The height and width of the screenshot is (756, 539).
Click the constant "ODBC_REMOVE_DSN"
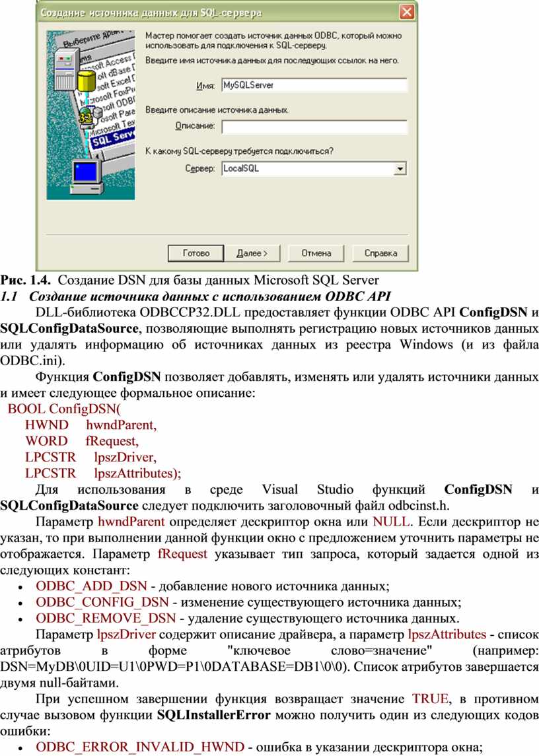[106, 619]
